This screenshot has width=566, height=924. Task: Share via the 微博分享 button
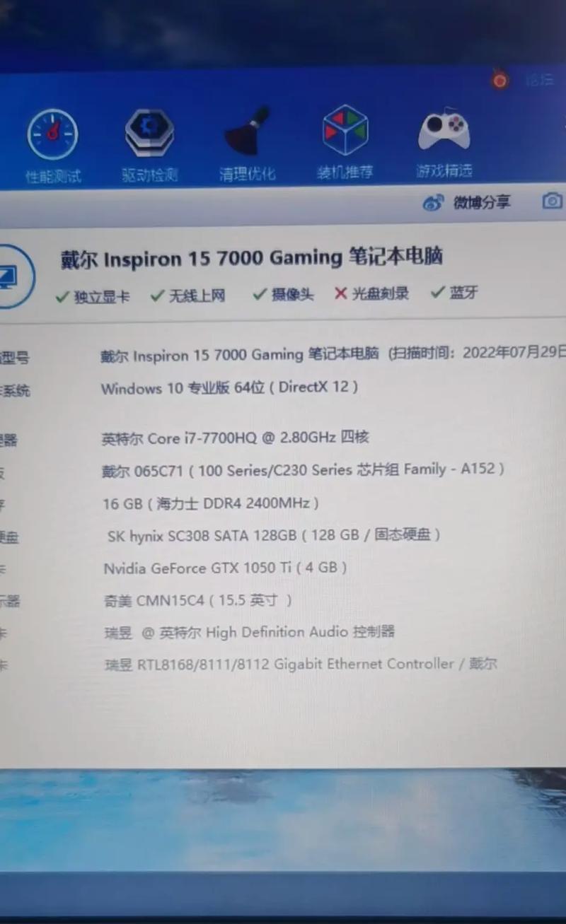[466, 203]
